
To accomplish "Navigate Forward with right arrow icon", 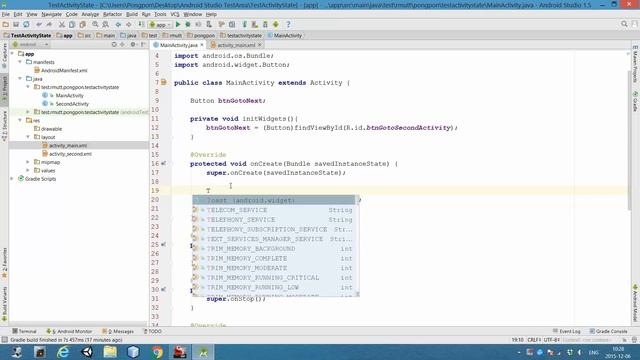I will tap(129, 24).
